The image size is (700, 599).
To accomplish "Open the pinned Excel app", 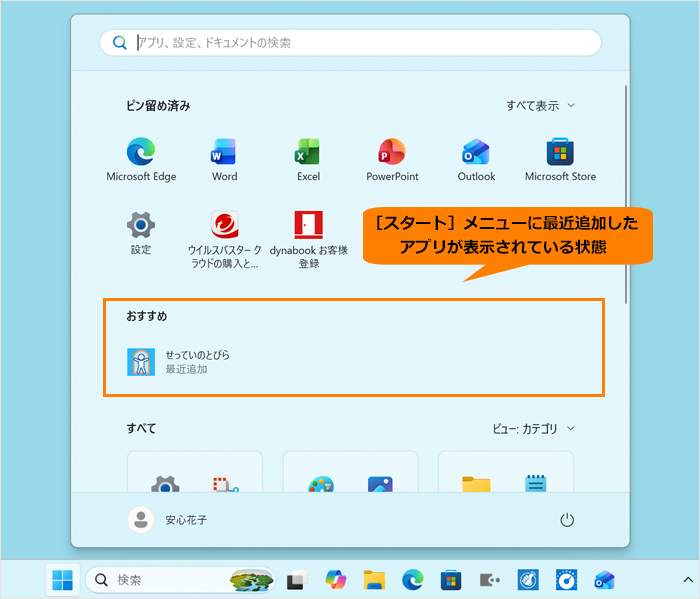I will click(x=308, y=159).
